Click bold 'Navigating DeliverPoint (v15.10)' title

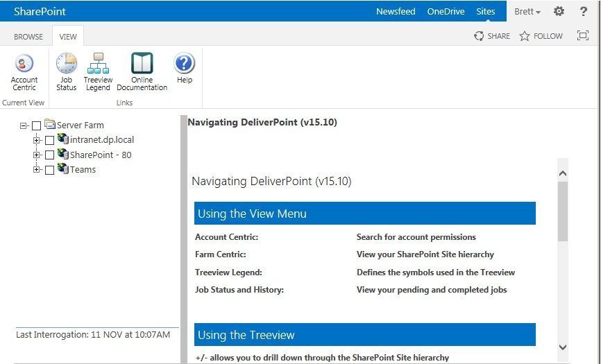(262, 122)
